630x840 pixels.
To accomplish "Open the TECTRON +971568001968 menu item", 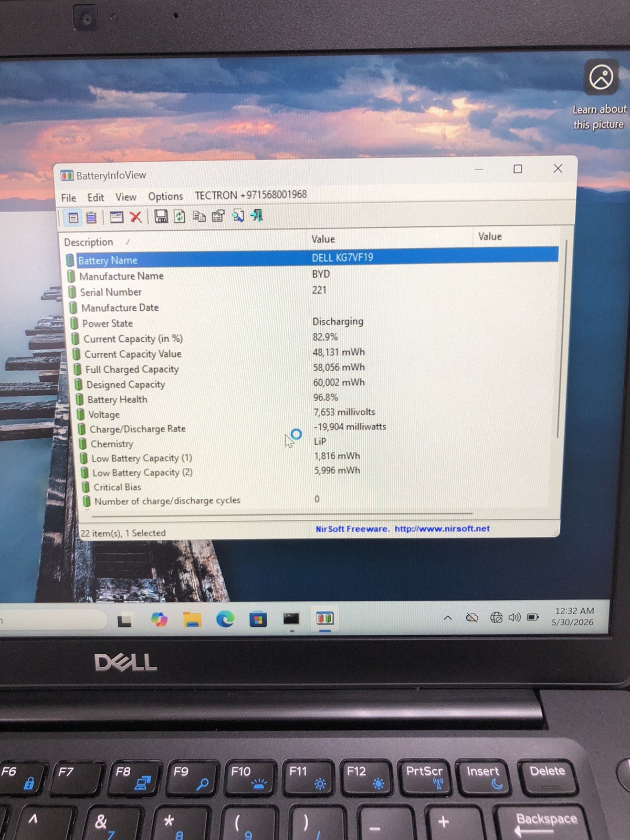I will point(251,195).
